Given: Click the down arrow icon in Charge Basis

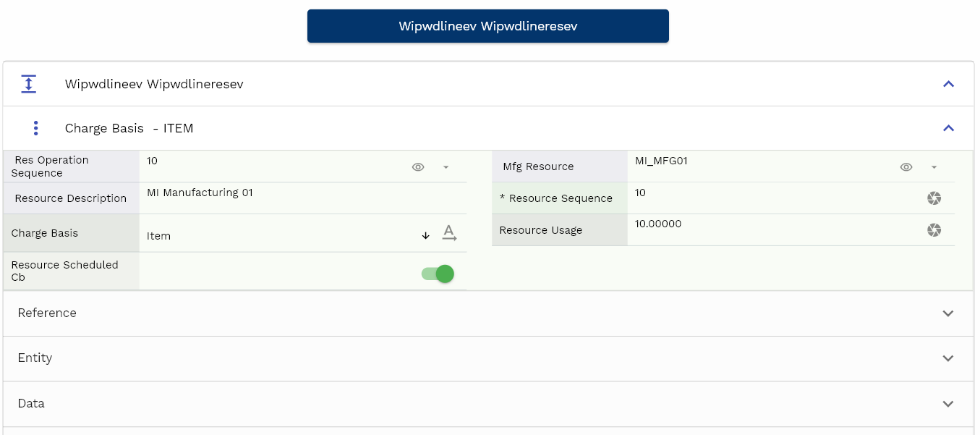Looking at the screenshot, I should coord(425,235).
